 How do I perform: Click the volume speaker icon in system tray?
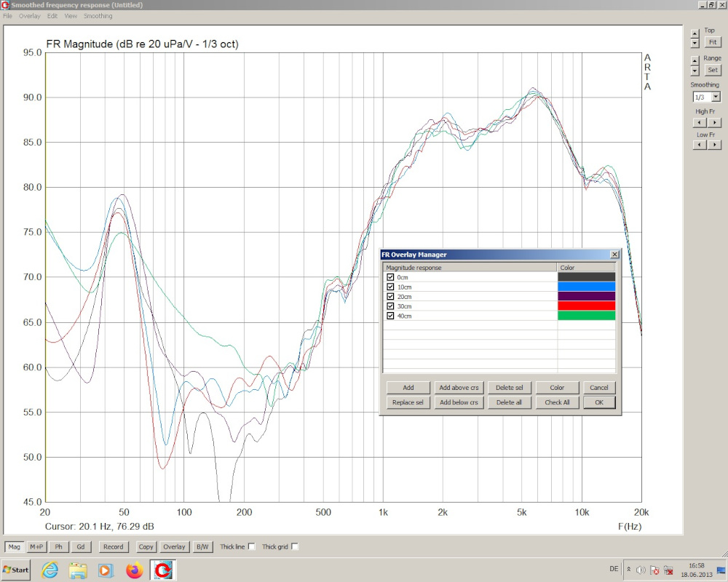(641, 570)
